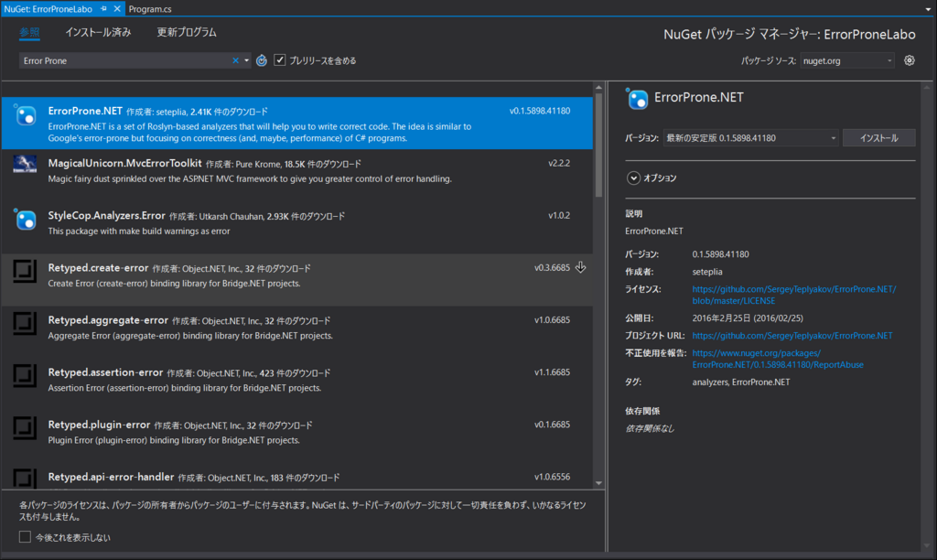Screen dimensions: 937x560
Task: Click package list scroll down arrow
Action: tap(598, 483)
